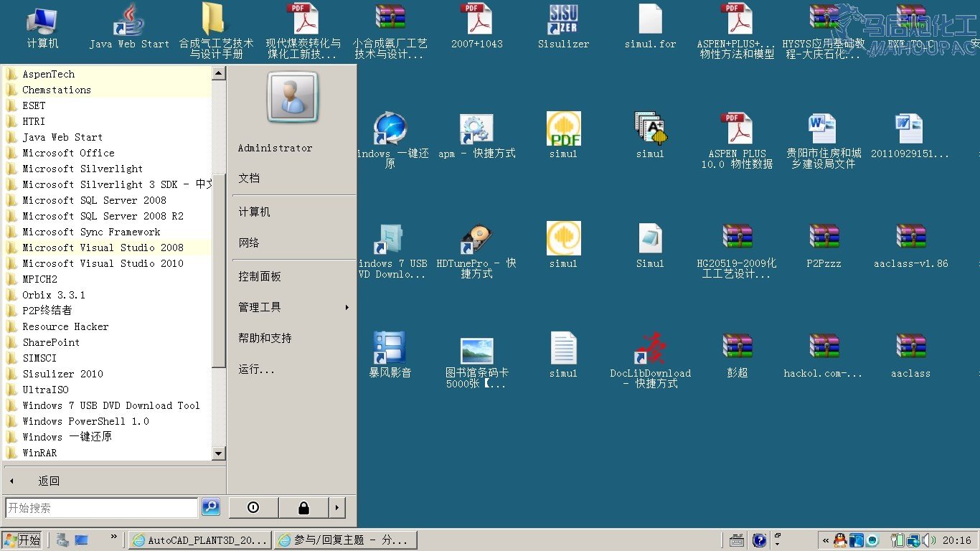Image resolution: width=980 pixels, height=551 pixels.
Task: Expand the Windows PowerShell 1.0 folder
Action: pyautogui.click(x=108, y=421)
